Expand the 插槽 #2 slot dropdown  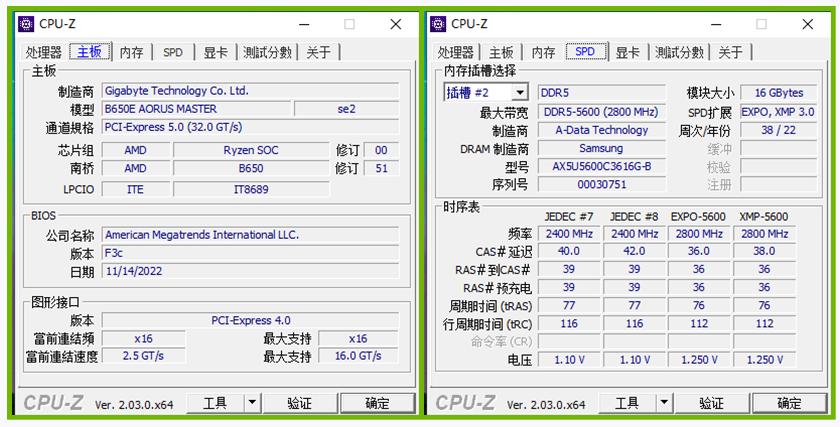(519, 93)
